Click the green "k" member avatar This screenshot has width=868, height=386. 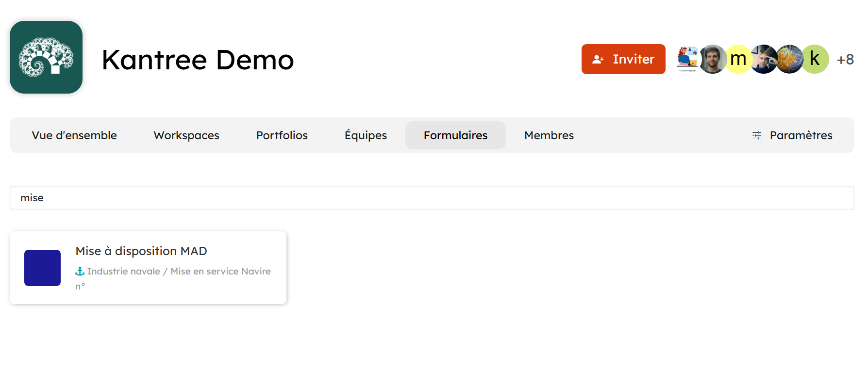(815, 59)
